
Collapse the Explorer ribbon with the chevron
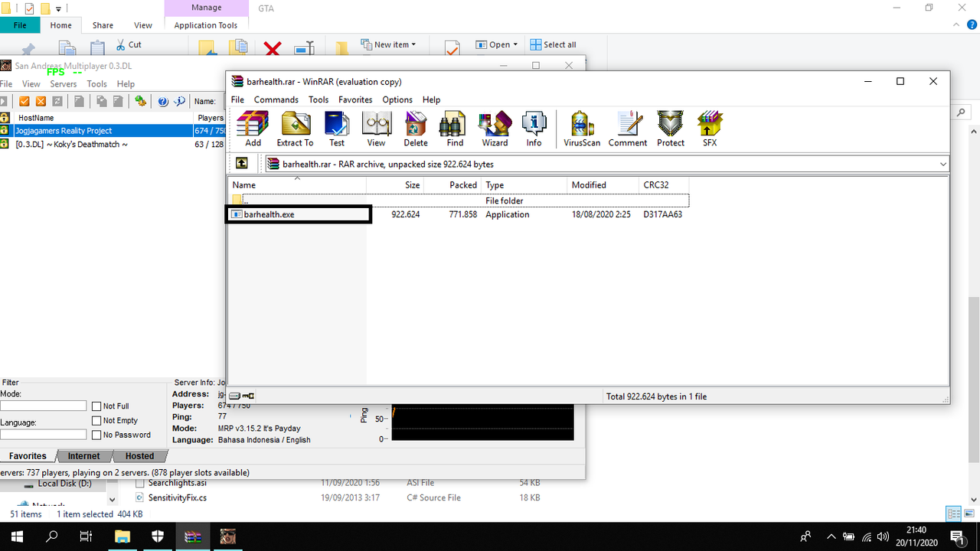pos(957,25)
